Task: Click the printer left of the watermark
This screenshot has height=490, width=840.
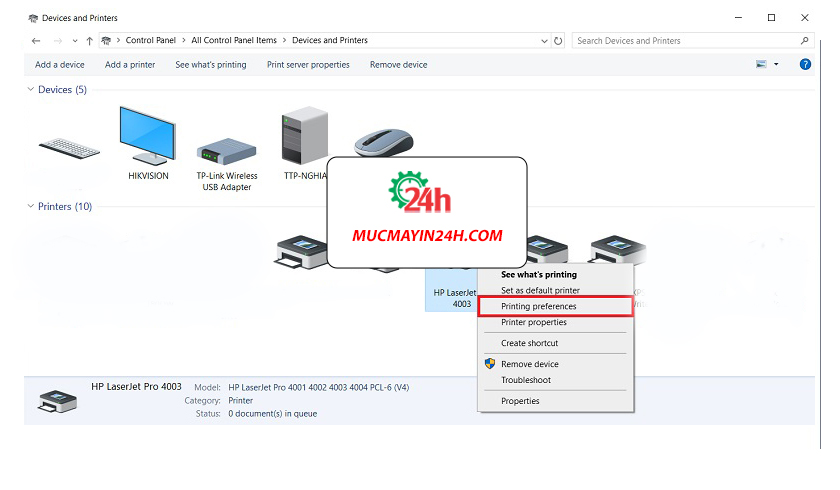Action: click(x=301, y=251)
